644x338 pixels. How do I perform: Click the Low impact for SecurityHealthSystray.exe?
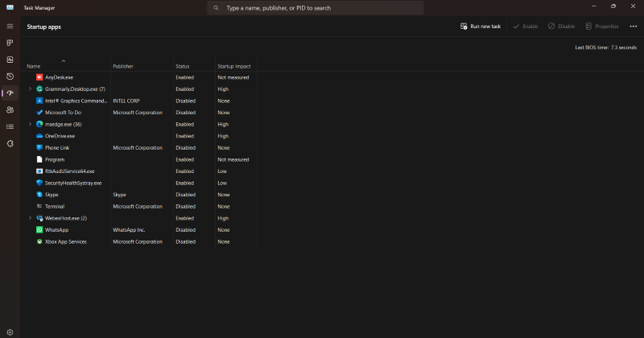pos(222,183)
